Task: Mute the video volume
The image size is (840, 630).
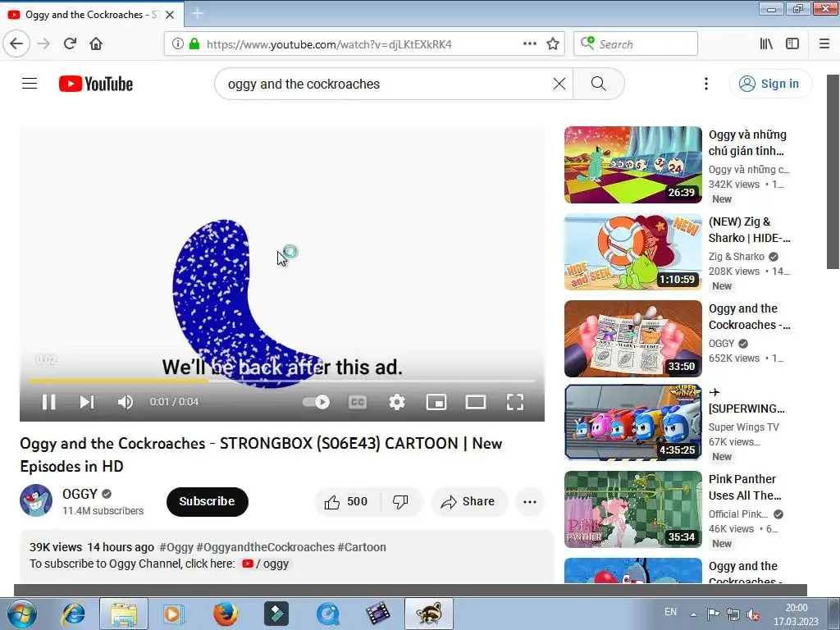Action: pos(126,402)
